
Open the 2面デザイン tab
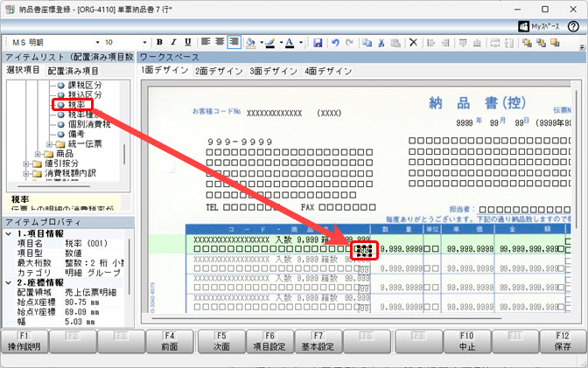[x=219, y=71]
